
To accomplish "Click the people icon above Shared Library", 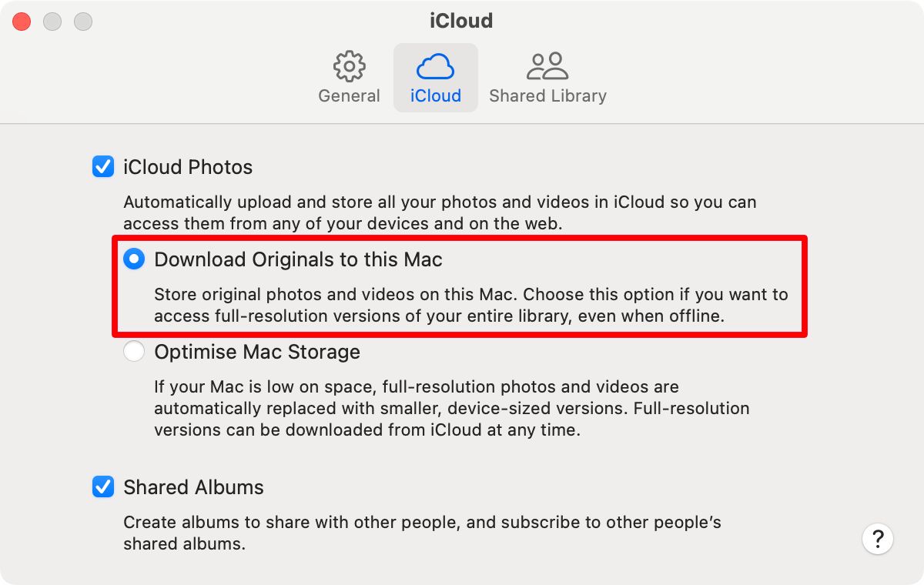I will [x=547, y=65].
